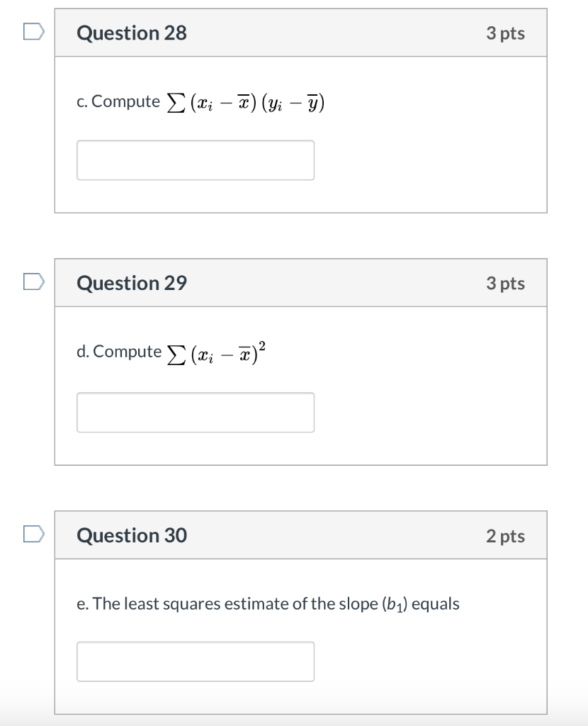588x726 pixels.
Task: Click the slope estimate prompt text
Action: 268,604
